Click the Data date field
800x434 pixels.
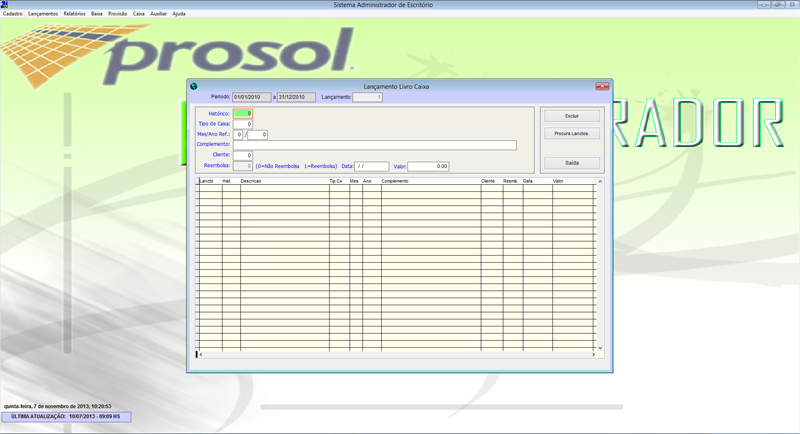[x=372, y=166]
